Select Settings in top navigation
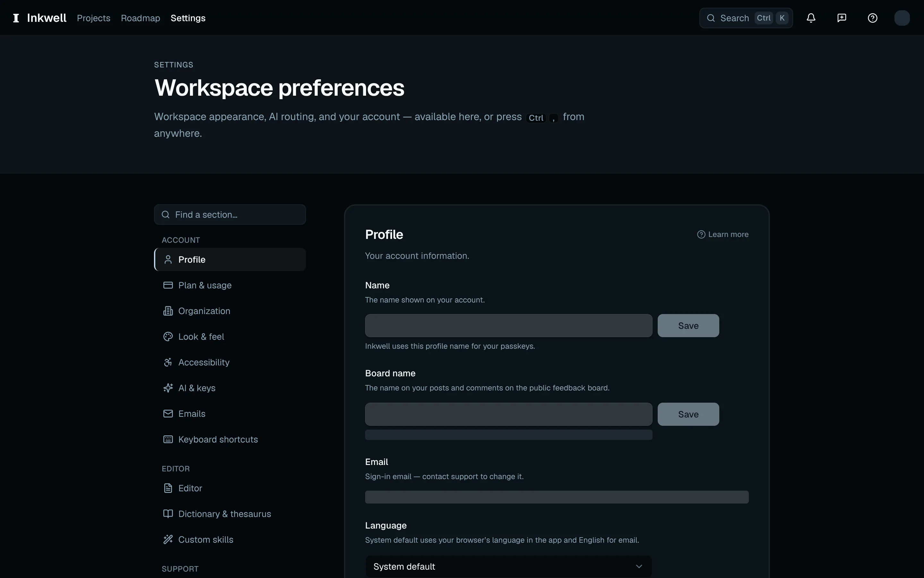 188,18
